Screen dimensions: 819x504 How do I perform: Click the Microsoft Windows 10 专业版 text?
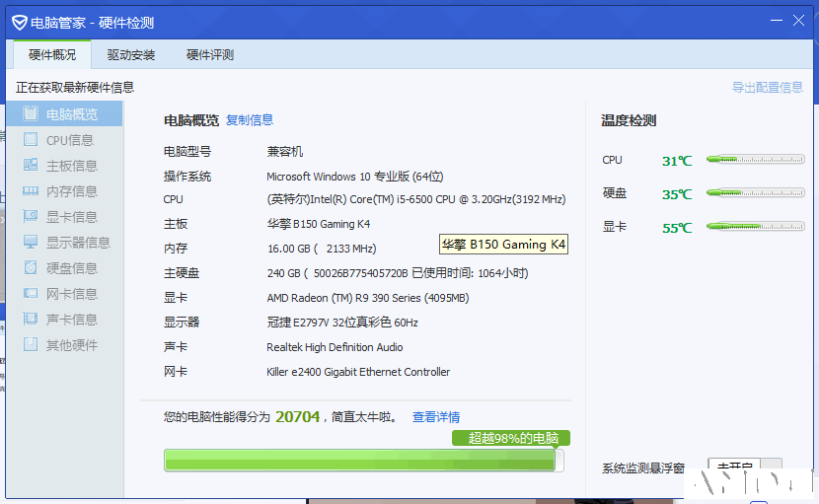(x=354, y=177)
